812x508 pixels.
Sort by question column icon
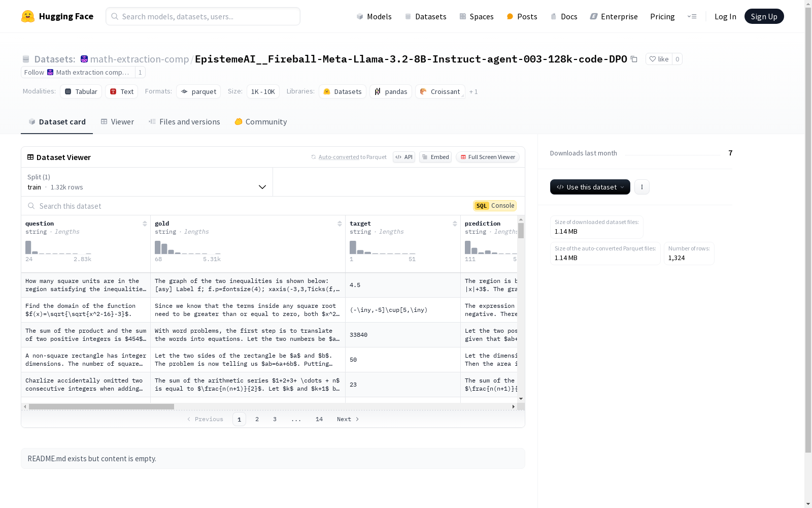click(x=145, y=224)
